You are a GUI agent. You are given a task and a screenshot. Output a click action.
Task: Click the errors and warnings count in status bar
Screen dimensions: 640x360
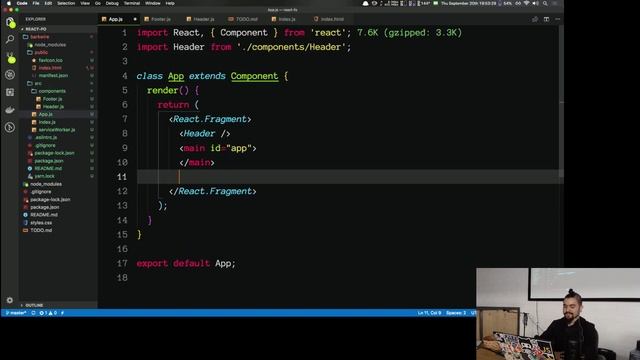pos(48,313)
